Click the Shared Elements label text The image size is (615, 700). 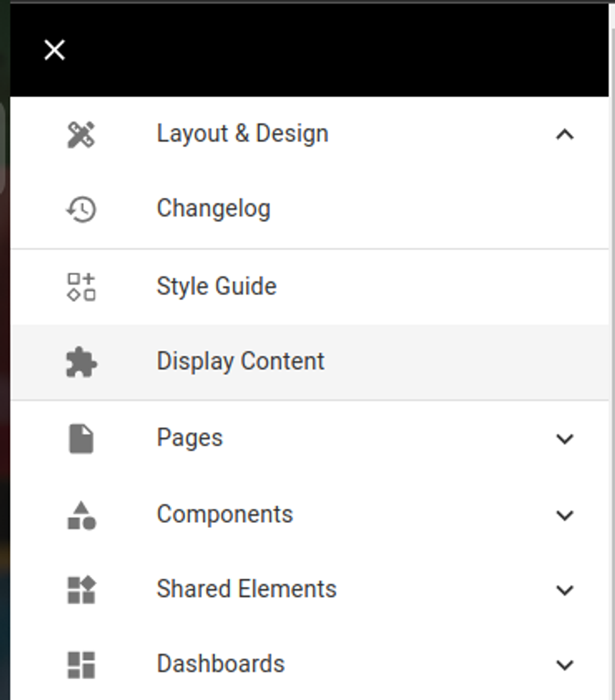(x=247, y=589)
